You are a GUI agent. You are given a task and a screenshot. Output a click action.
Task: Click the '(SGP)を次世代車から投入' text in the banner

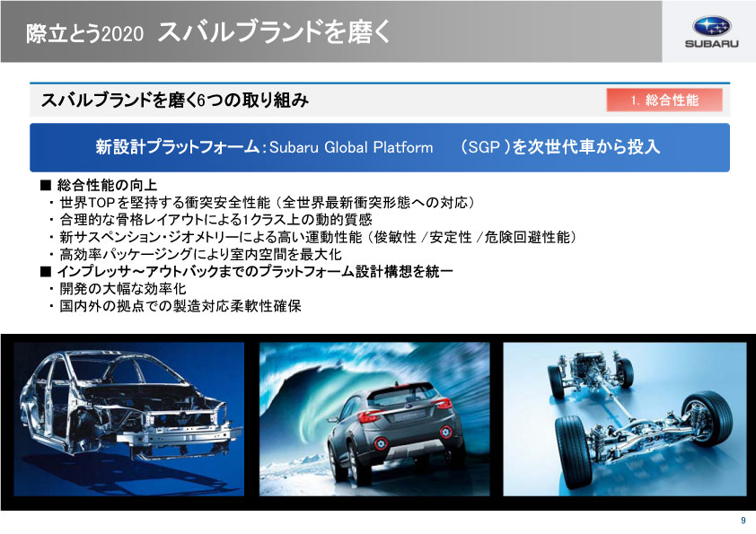click(560, 147)
